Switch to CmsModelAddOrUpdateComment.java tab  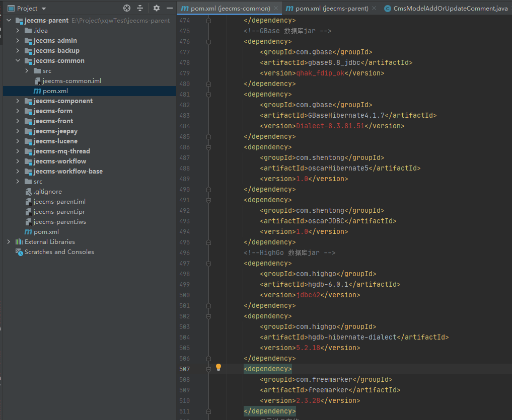click(x=450, y=9)
